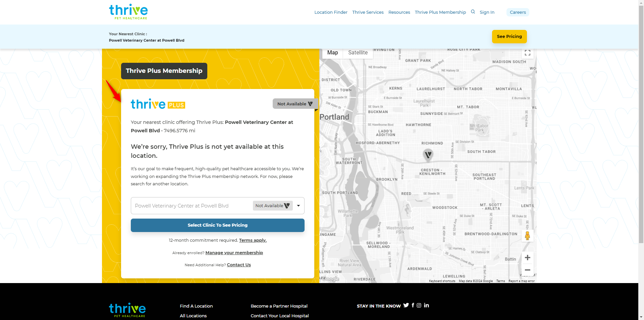Click Select Clinic To See Pricing
644x320 pixels.
point(218,225)
